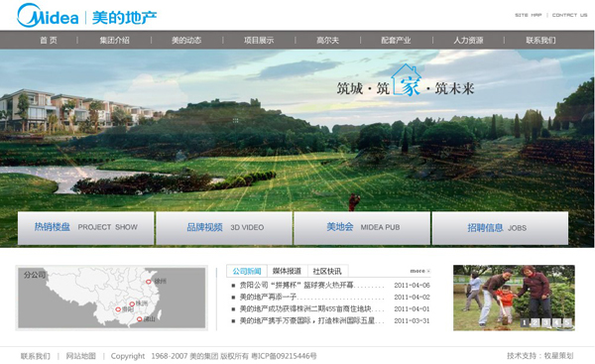
Task: Click the more link in news panel
Action: [x=419, y=271]
